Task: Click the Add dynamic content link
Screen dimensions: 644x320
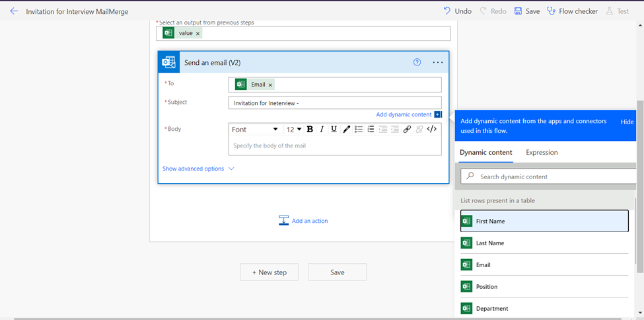Action: click(x=404, y=115)
